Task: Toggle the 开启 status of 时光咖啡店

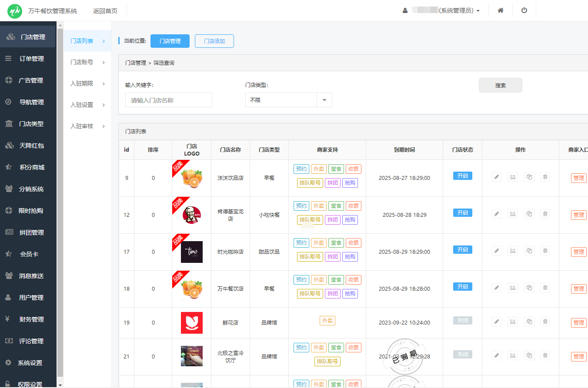Action: coord(462,250)
